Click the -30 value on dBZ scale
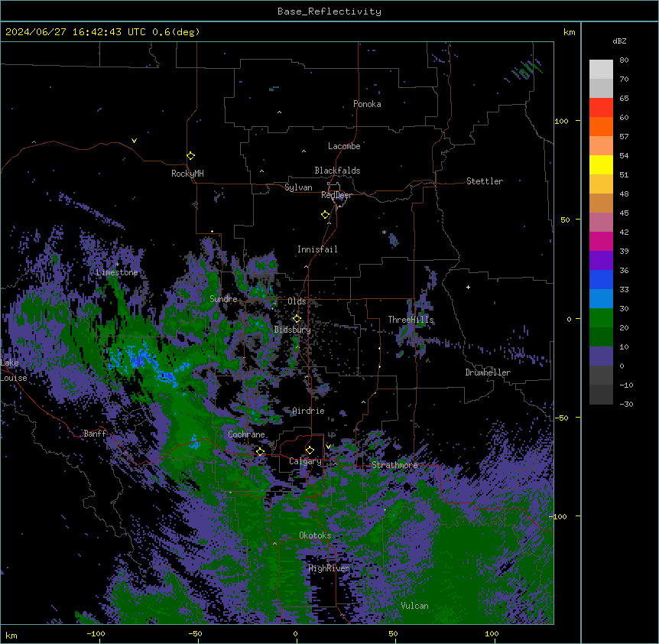Screen dimensions: 659x644 coord(626,405)
